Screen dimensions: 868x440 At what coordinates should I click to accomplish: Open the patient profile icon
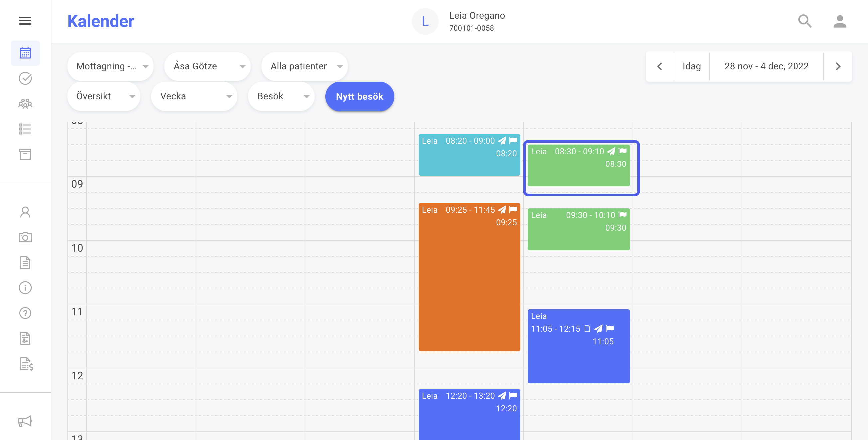[x=25, y=212]
